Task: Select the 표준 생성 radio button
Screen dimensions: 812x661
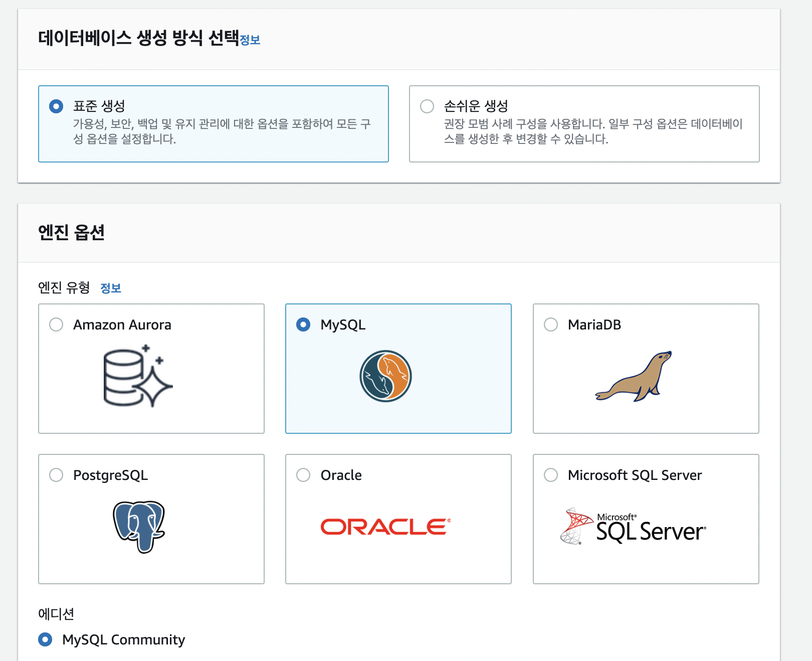Action: [x=56, y=106]
